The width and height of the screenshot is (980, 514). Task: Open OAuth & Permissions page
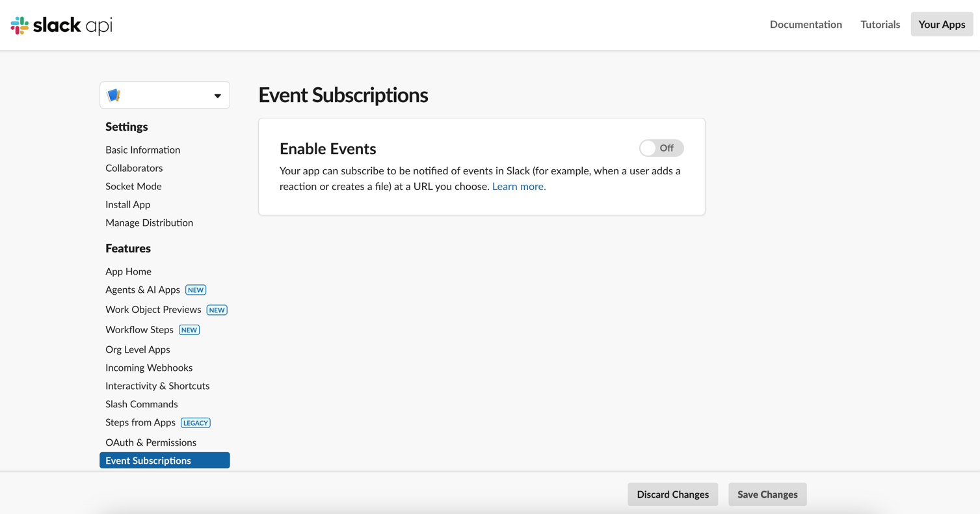(150, 442)
